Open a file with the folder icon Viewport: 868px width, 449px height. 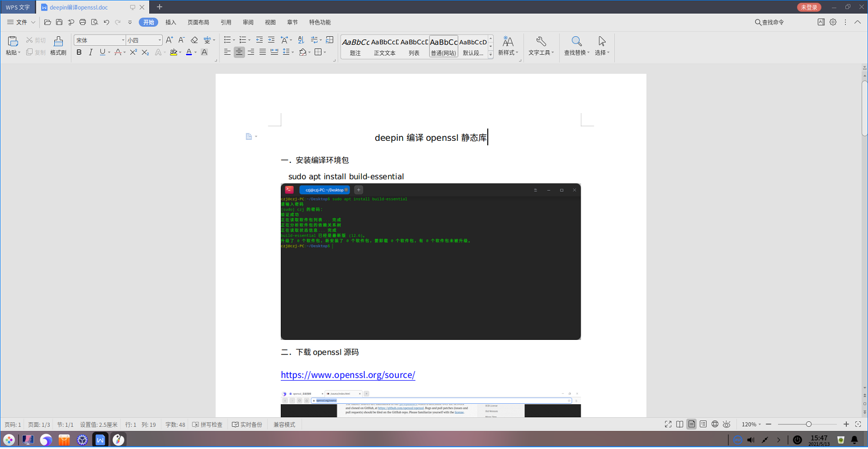pyautogui.click(x=47, y=22)
